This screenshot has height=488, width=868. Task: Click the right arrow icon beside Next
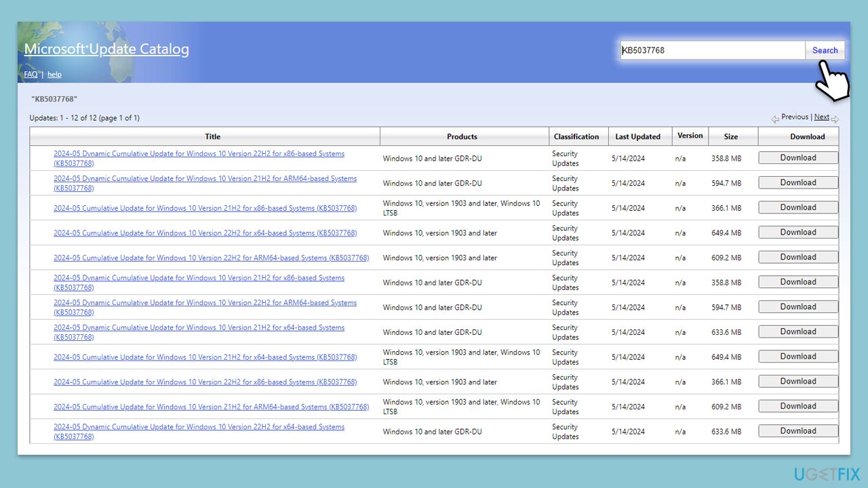pos(835,119)
